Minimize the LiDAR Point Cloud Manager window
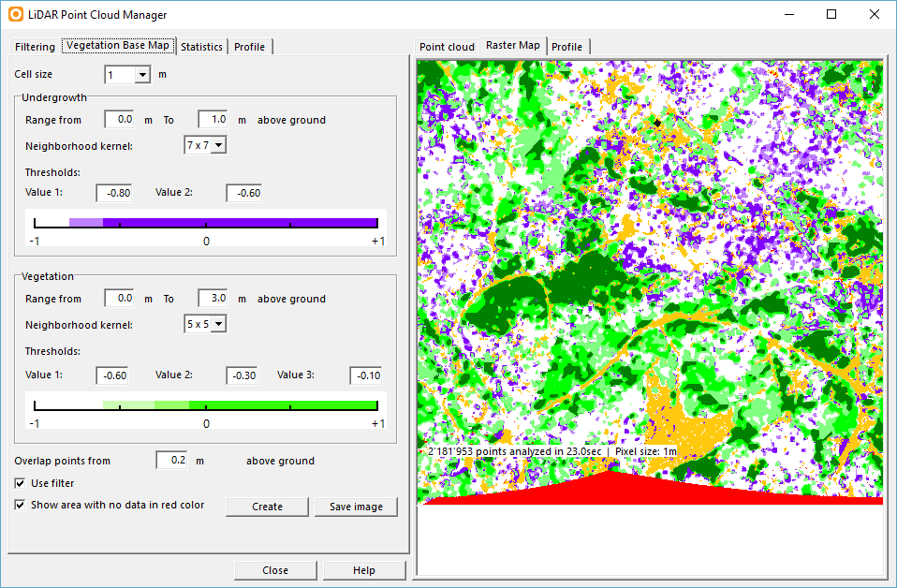 (789, 14)
